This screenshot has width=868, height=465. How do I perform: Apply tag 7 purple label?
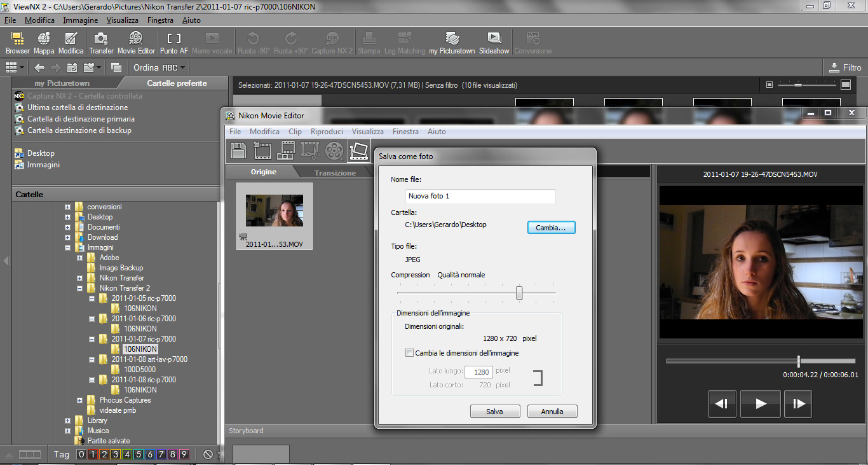click(161, 454)
